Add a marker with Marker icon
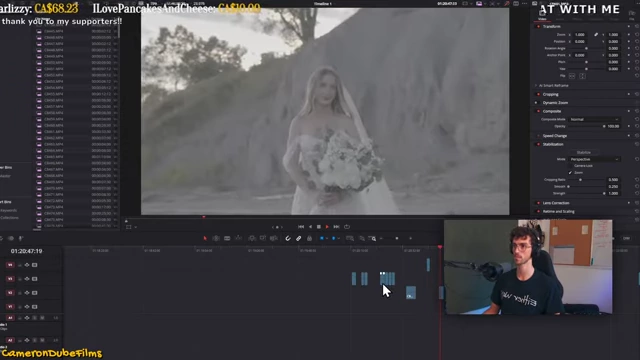640x360 pixels. (x=333, y=238)
